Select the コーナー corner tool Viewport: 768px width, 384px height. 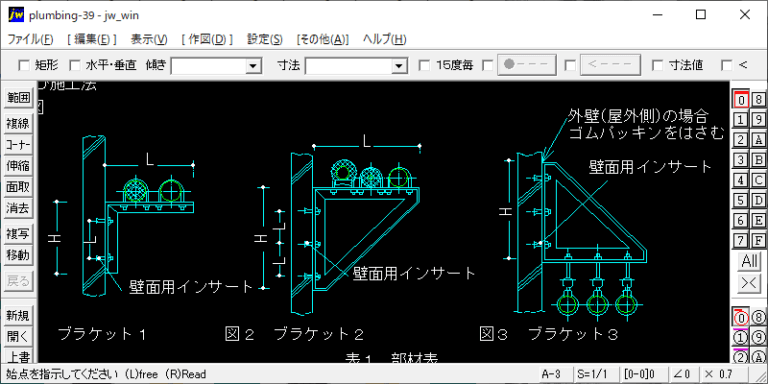pyautogui.click(x=18, y=145)
